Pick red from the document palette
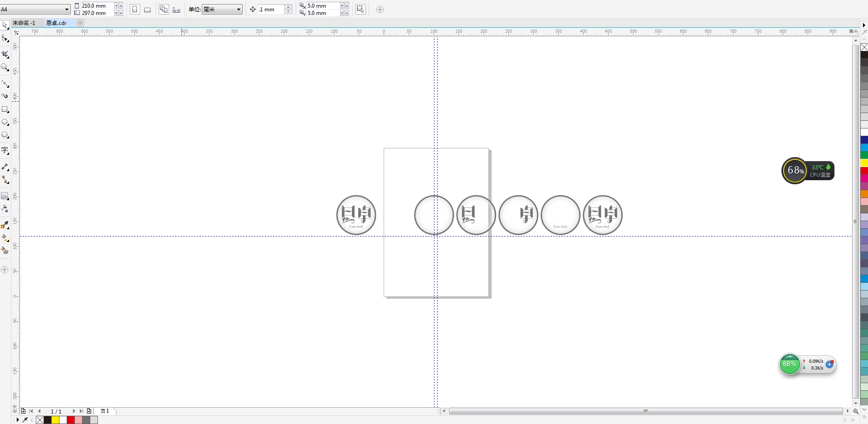Screen dimensions: 868x424 pos(71,420)
